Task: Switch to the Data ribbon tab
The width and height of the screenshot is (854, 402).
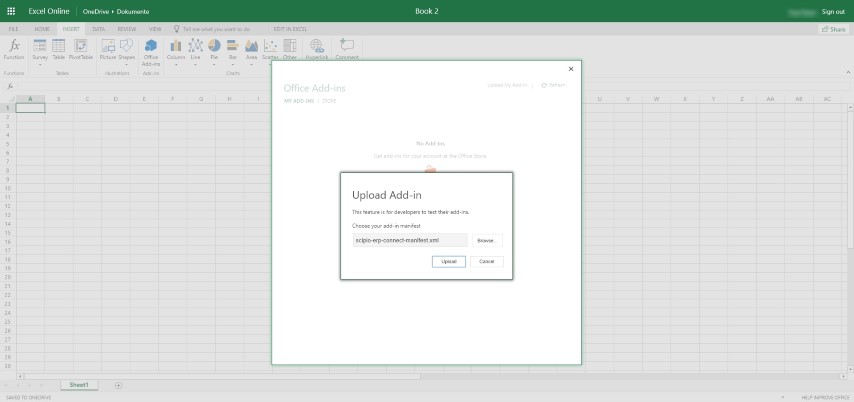Action: [x=99, y=29]
